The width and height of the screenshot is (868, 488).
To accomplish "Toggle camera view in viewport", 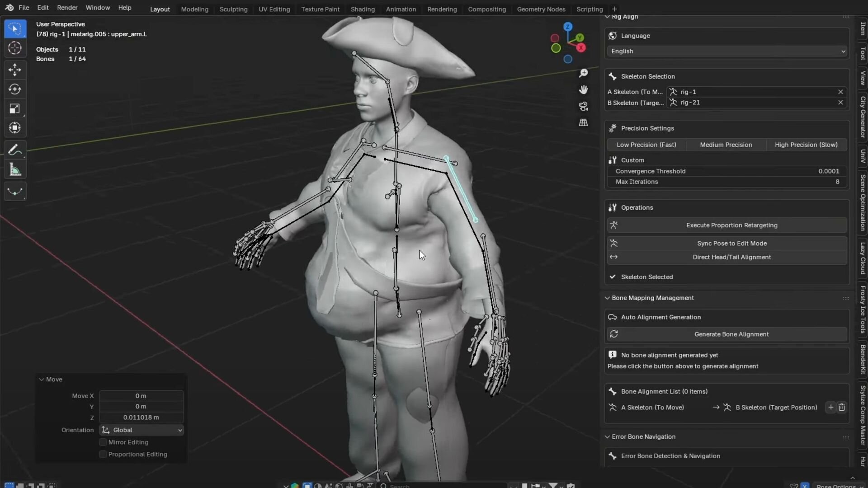I will click(583, 106).
